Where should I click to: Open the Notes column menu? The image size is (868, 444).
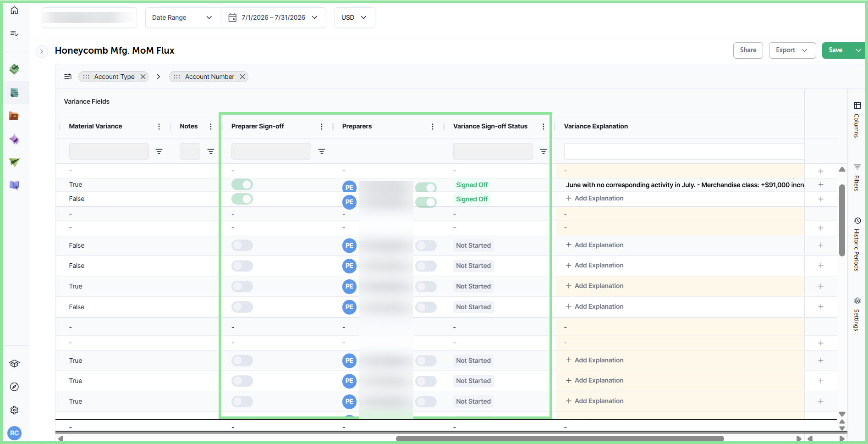(x=211, y=127)
